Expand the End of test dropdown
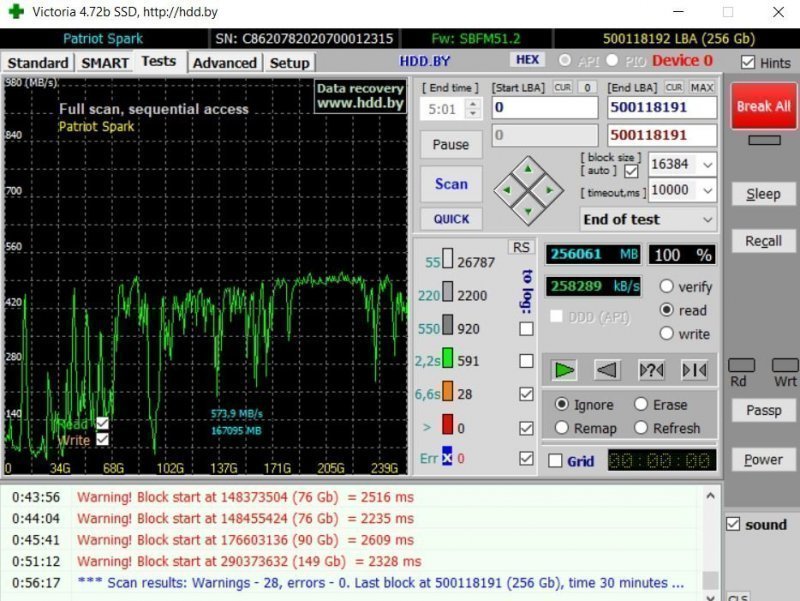The height and width of the screenshot is (601, 800). 708,219
